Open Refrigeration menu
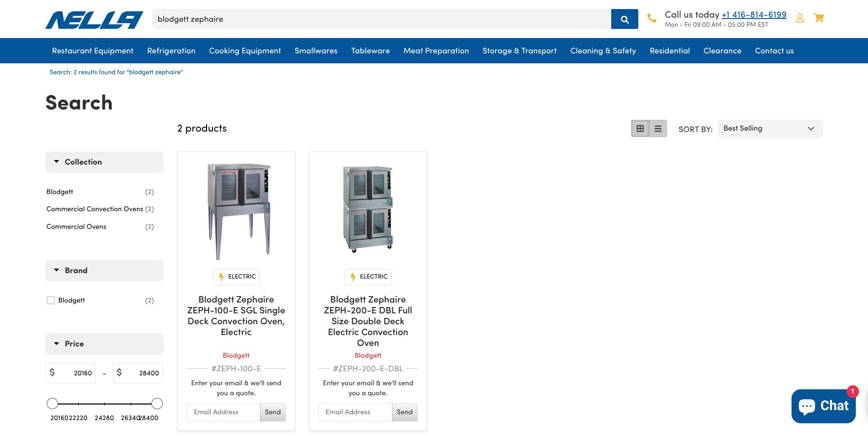The image size is (868, 435). 171,51
